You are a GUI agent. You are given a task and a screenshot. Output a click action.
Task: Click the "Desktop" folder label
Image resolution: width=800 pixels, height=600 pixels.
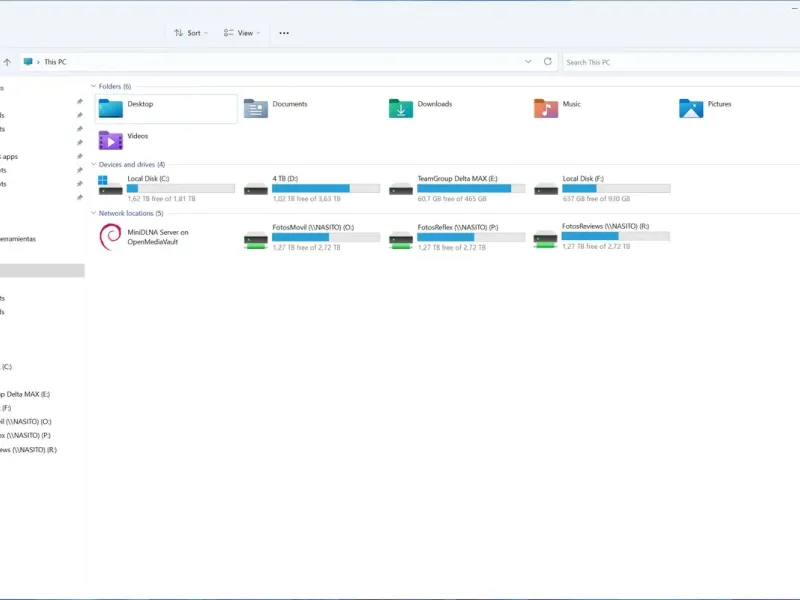pyautogui.click(x=140, y=104)
